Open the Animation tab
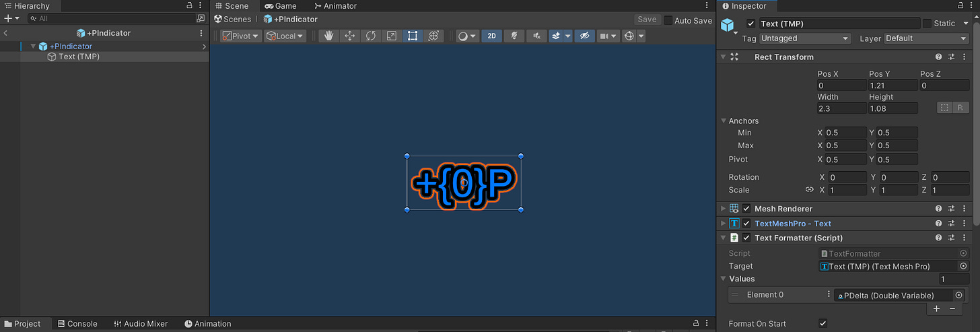The height and width of the screenshot is (332, 980). click(x=207, y=324)
